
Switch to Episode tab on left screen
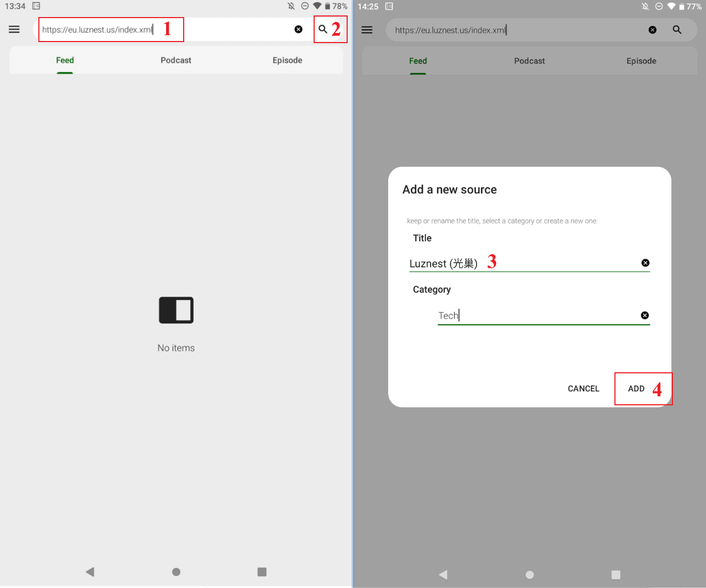(x=287, y=60)
